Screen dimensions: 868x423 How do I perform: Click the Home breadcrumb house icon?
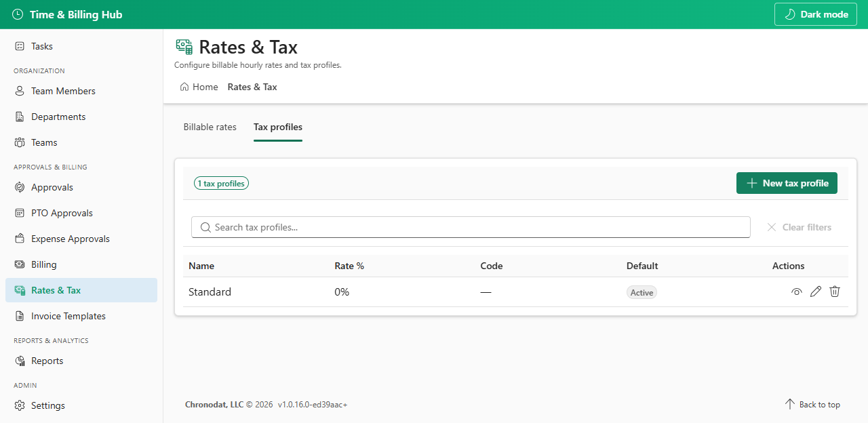(x=184, y=87)
